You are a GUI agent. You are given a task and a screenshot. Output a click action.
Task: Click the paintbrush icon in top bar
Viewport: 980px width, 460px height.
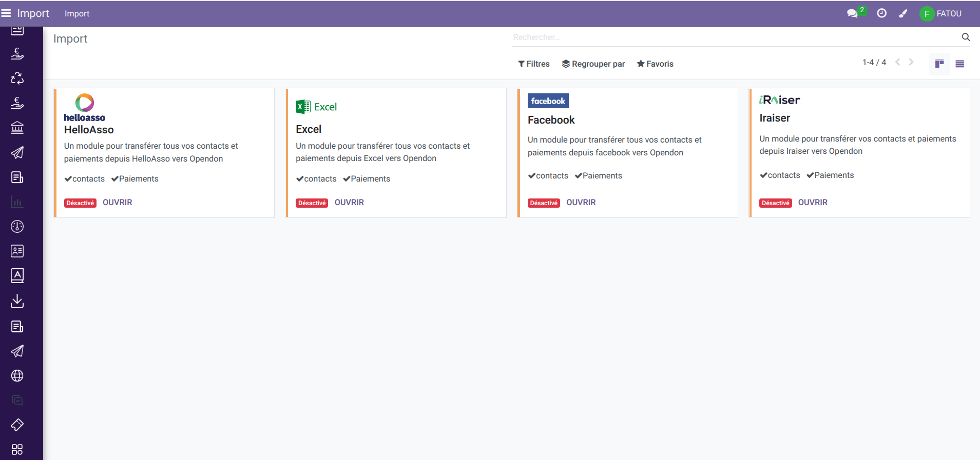[903, 13]
